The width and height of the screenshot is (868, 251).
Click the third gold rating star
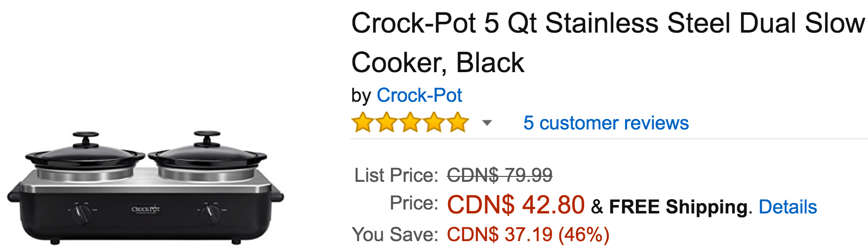(x=410, y=123)
